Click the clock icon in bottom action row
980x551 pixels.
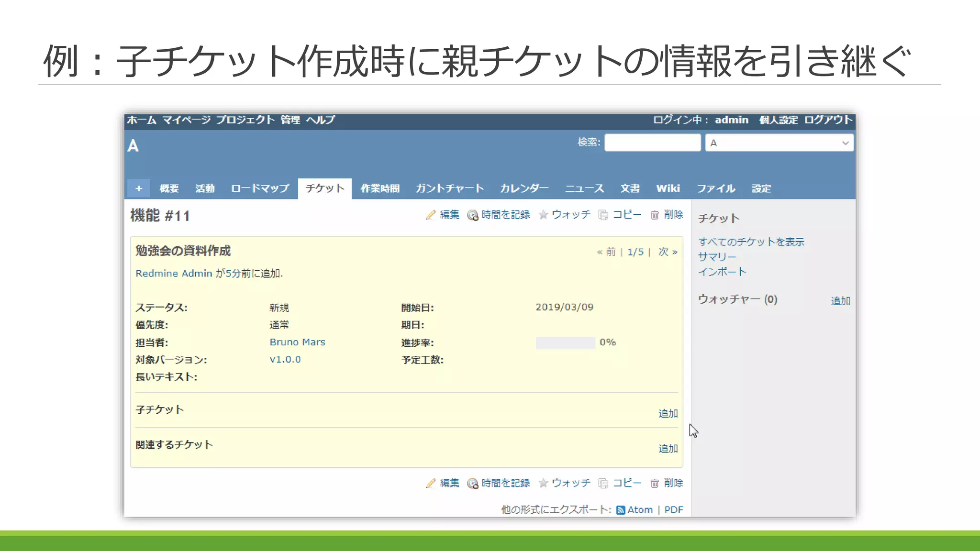[x=473, y=484]
